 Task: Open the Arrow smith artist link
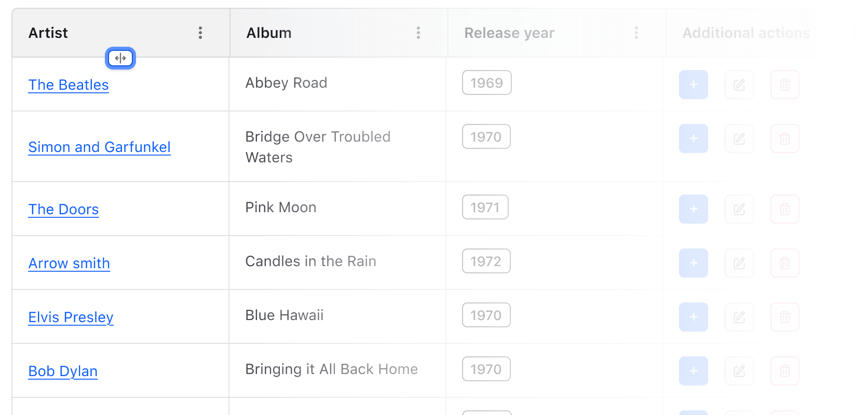[69, 264]
